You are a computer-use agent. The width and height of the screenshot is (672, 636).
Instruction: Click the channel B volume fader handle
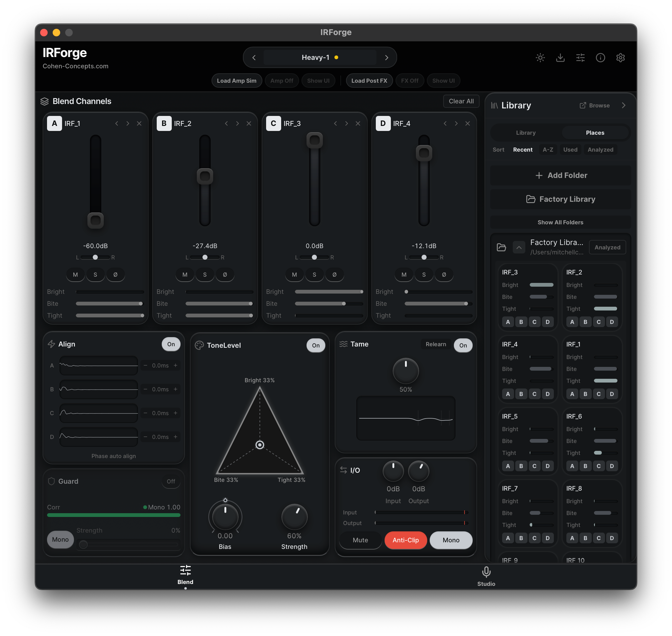click(205, 176)
